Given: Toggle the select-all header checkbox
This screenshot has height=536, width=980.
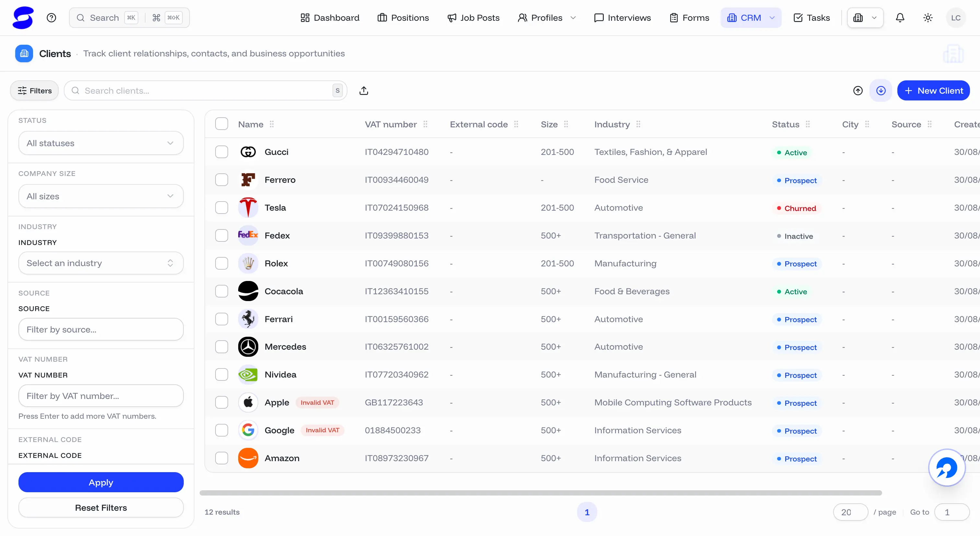Looking at the screenshot, I should 221,124.
